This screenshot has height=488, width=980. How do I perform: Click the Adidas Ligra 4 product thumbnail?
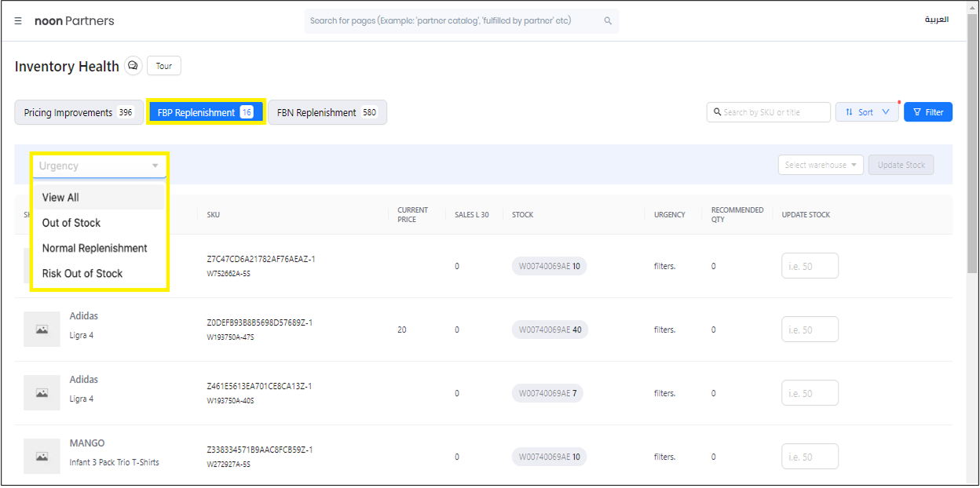click(x=42, y=330)
